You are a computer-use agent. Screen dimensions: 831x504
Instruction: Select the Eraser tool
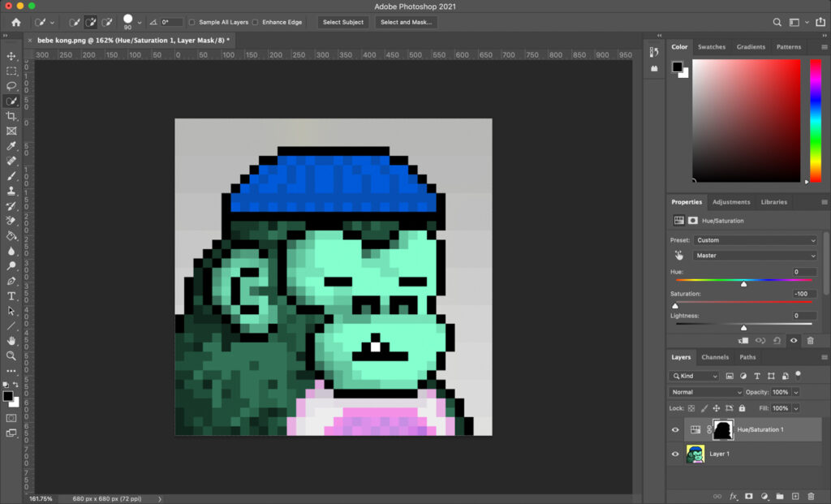pyautogui.click(x=11, y=221)
